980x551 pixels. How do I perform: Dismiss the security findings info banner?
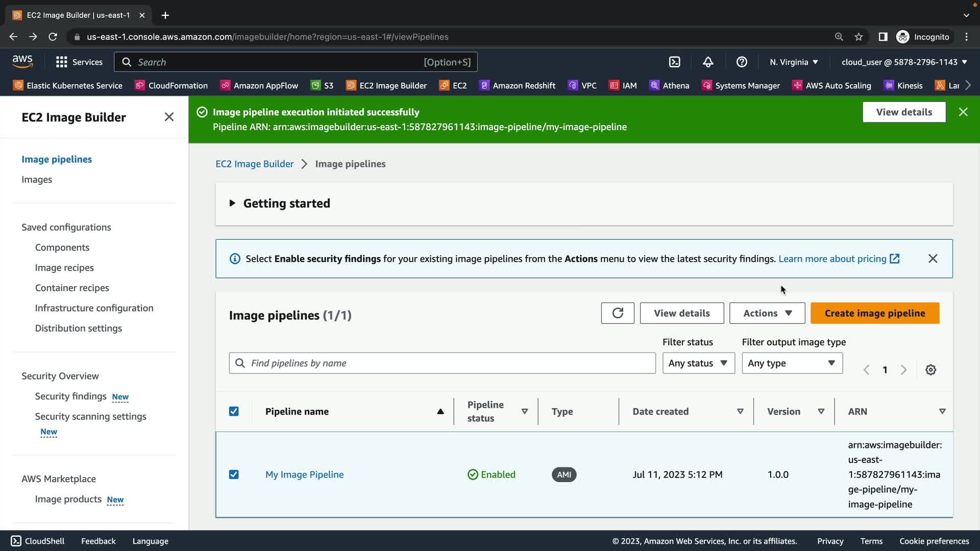coord(933,259)
